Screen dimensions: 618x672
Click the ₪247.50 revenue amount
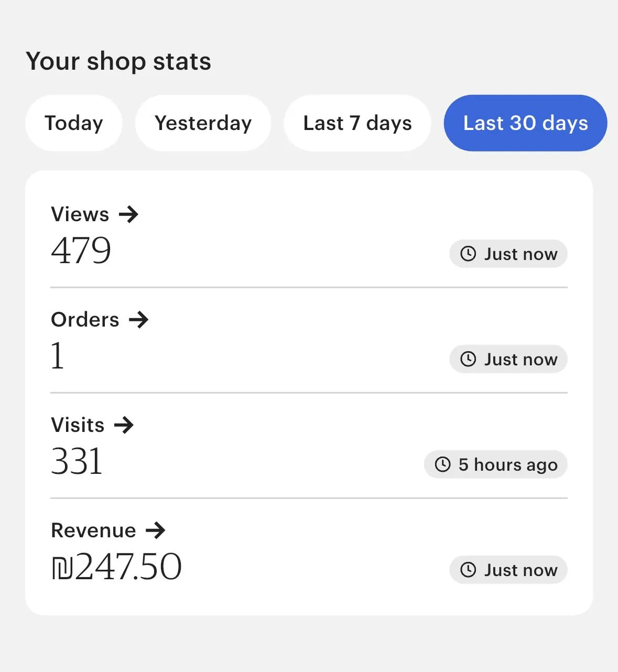point(116,567)
